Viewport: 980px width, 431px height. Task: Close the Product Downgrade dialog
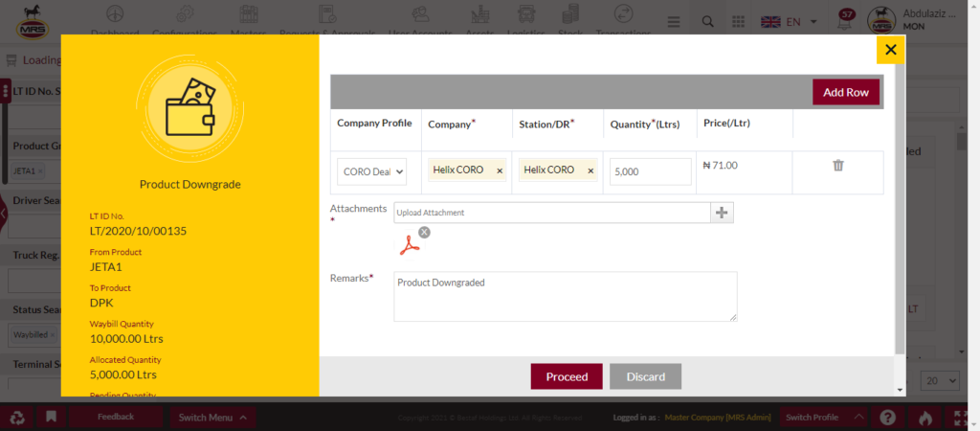coord(891,50)
